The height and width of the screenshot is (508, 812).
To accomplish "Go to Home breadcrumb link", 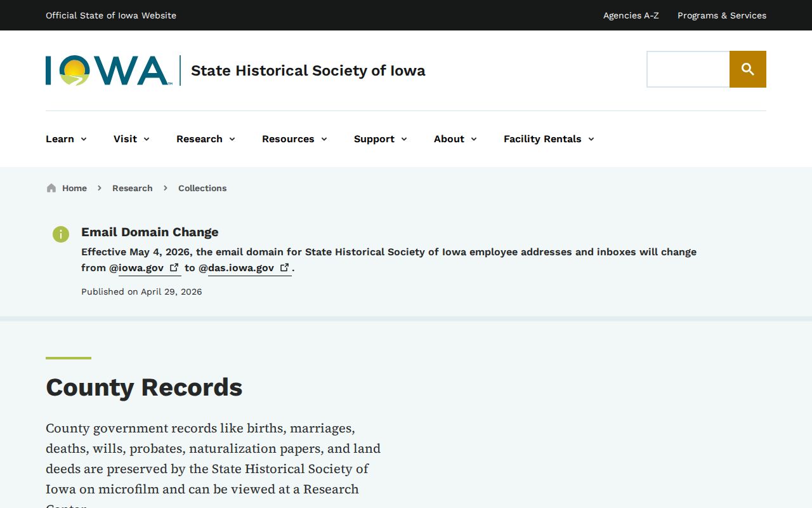I will click(74, 188).
